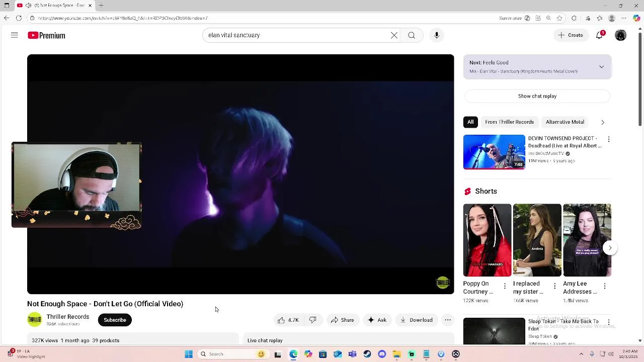Subscribe to Thriller Records
This screenshot has height=362, width=644.
[x=115, y=320]
